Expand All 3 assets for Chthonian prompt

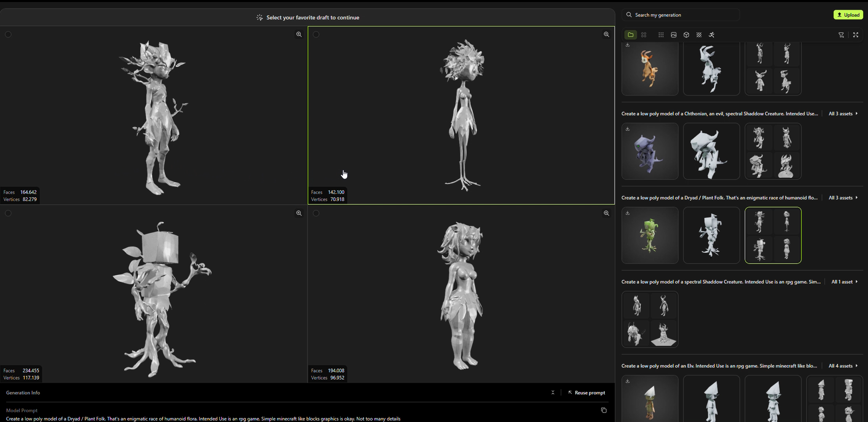(x=843, y=114)
